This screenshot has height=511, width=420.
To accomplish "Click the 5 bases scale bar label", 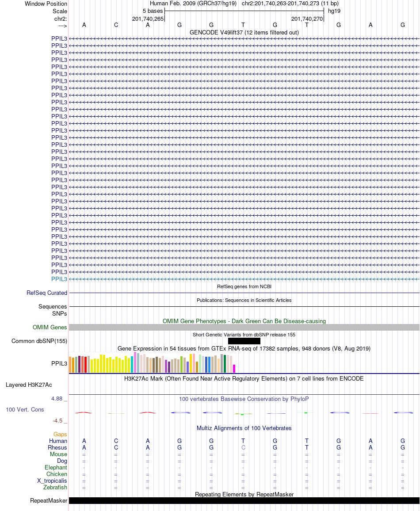I will [153, 11].
